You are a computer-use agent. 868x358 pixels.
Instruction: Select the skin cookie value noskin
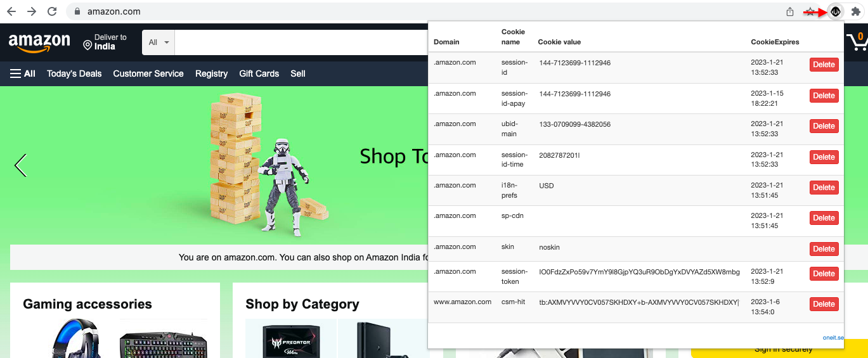click(x=550, y=247)
